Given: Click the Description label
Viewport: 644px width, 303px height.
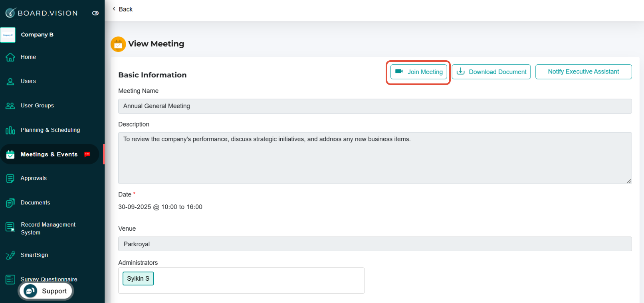Looking at the screenshot, I should (134, 125).
